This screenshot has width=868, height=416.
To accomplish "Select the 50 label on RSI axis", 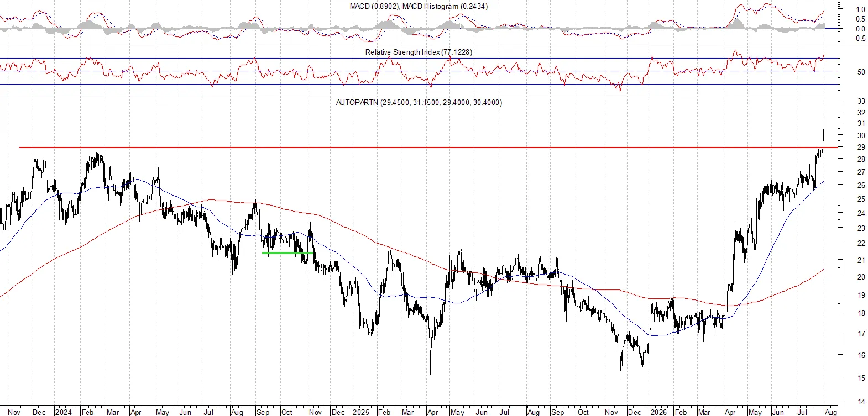I will tap(861, 72).
